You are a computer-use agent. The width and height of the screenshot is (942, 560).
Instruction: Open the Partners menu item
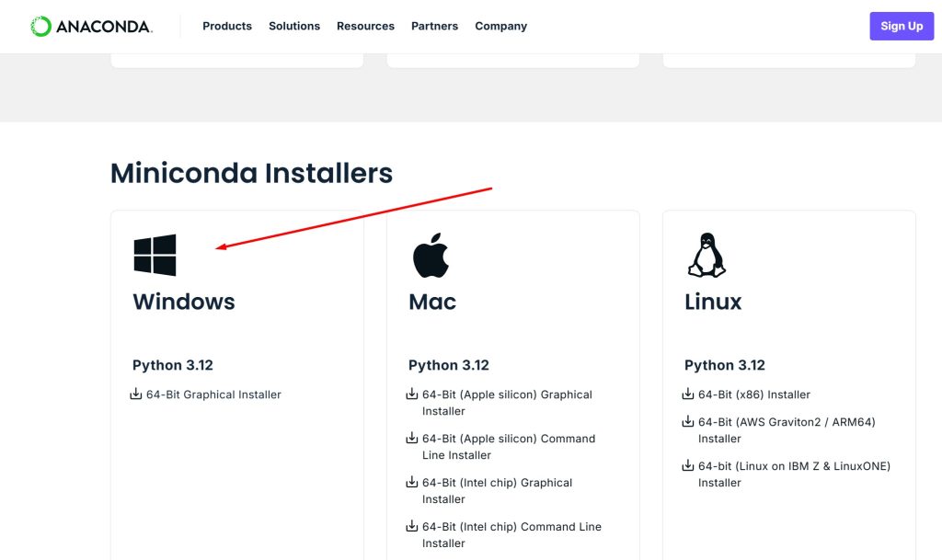[x=434, y=26]
